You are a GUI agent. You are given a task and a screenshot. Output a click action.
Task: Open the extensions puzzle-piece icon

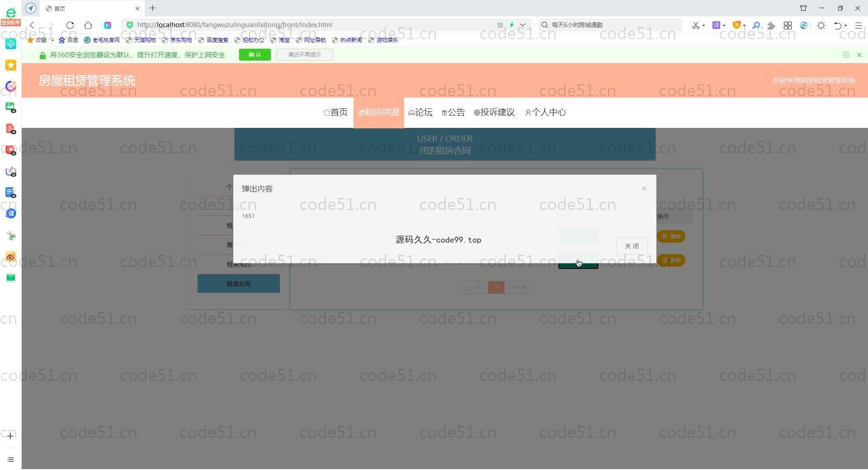(x=771, y=26)
